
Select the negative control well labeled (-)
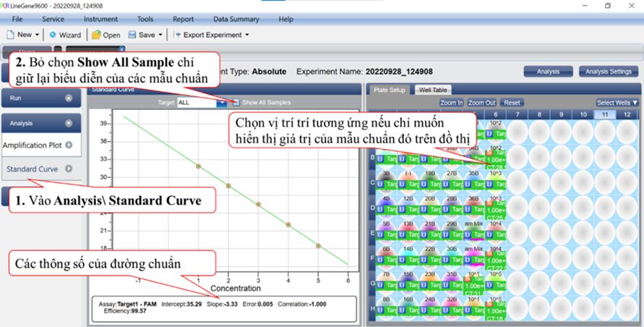pos(408,182)
